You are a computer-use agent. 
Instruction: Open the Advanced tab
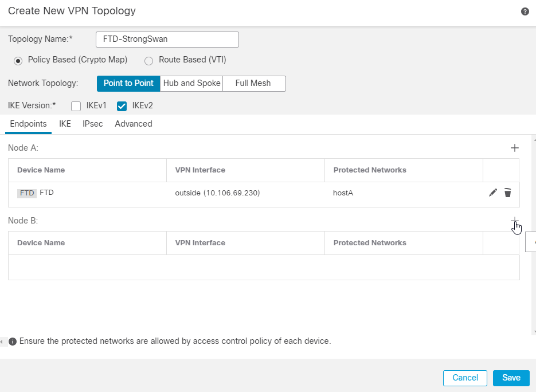[134, 124]
